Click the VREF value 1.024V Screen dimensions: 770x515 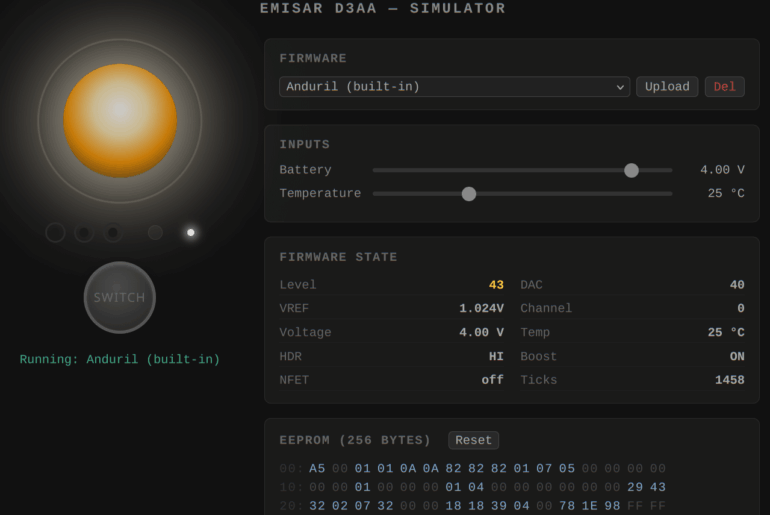tap(481, 308)
